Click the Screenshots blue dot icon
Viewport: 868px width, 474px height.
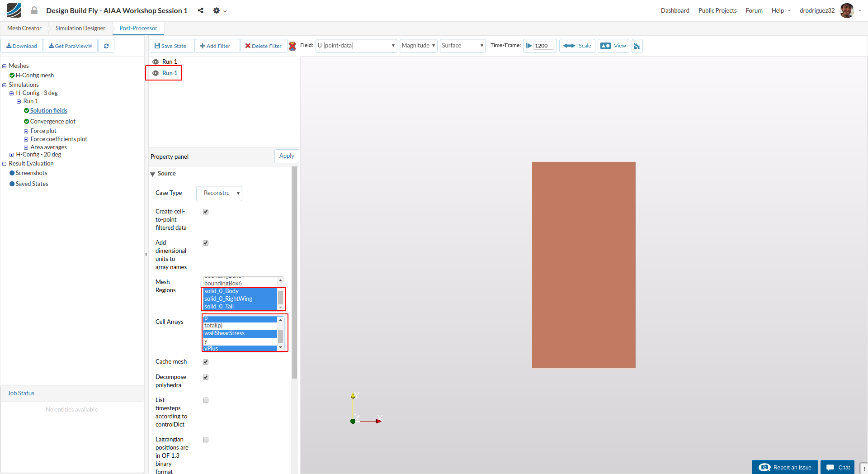[x=12, y=173]
